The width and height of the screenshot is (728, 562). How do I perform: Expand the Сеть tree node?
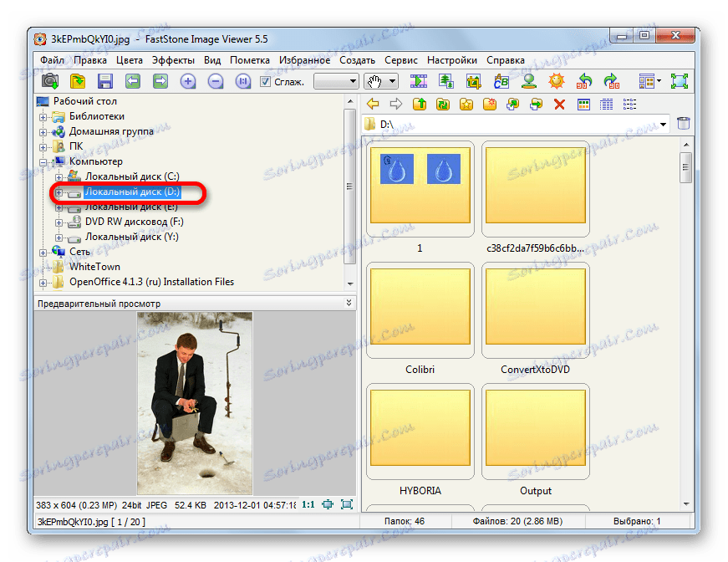click(43, 253)
